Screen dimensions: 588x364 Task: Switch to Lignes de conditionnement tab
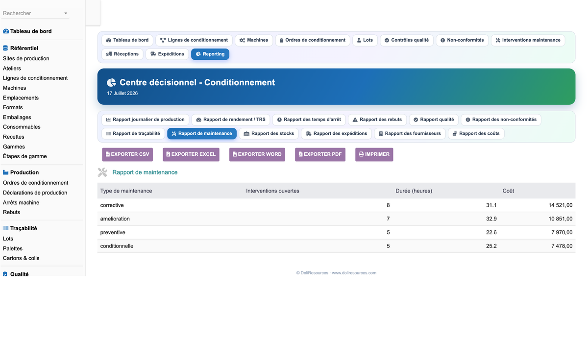194,40
